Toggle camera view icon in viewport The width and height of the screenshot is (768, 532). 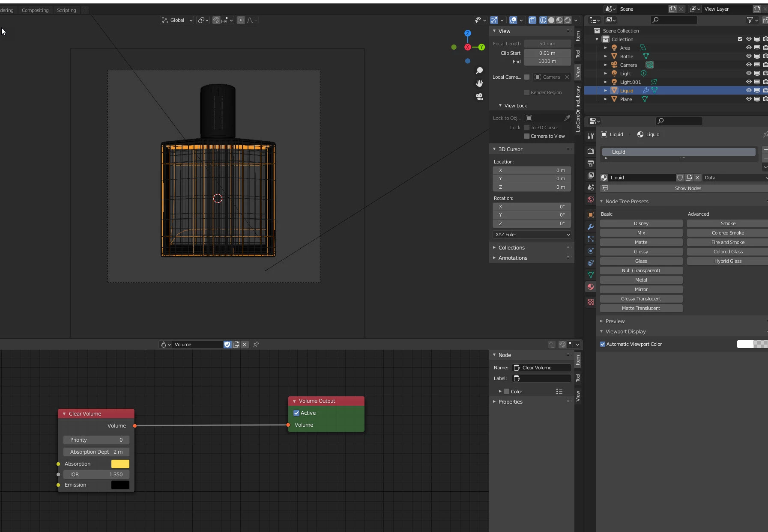coord(479,97)
